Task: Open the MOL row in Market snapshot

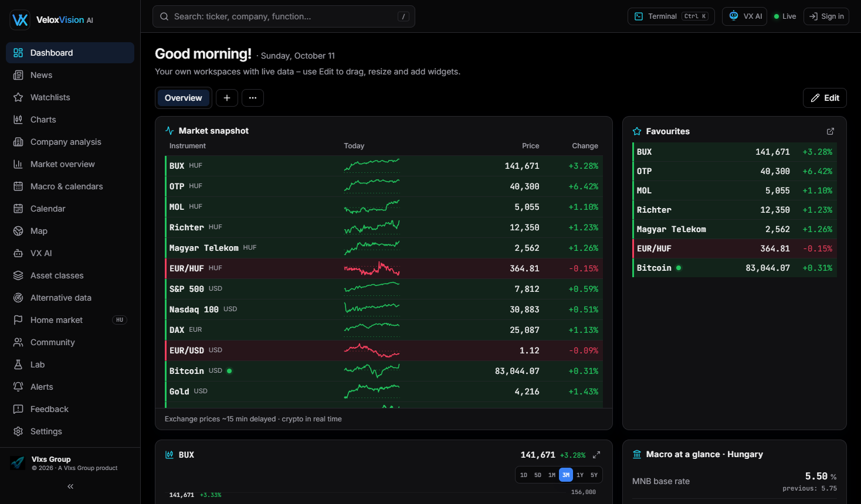Action: (384, 207)
